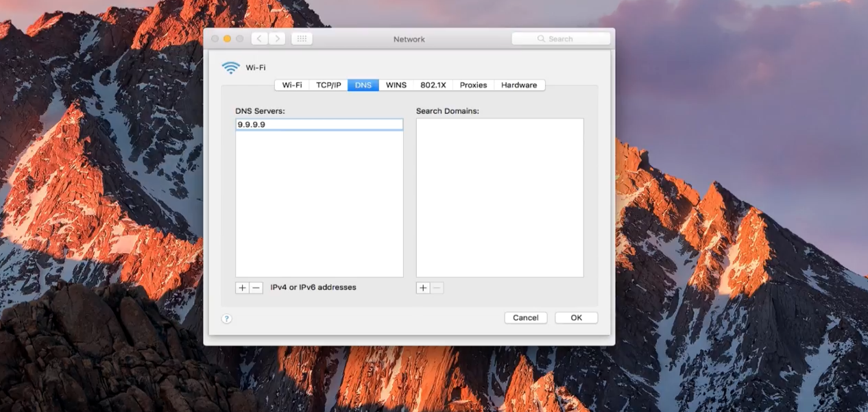
Task: Close the Network window with the red button
Action: coord(215,39)
